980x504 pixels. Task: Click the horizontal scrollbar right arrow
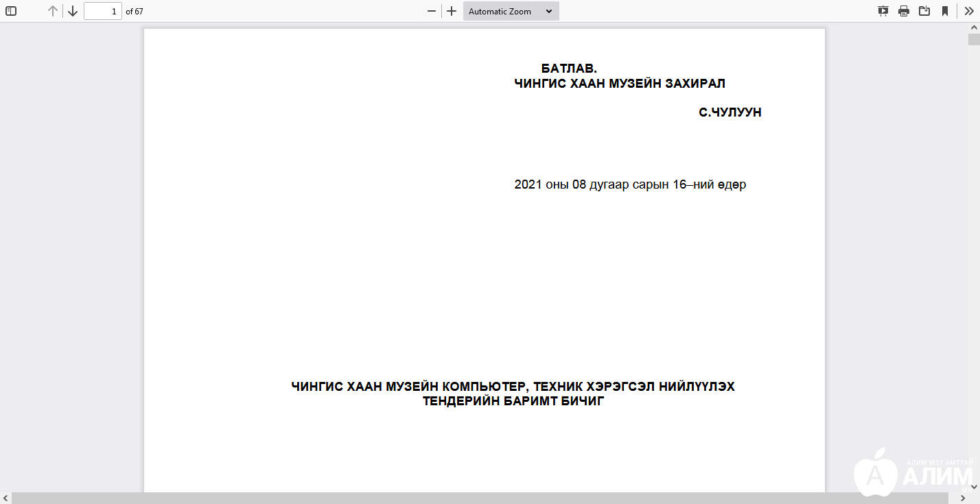(x=963, y=498)
